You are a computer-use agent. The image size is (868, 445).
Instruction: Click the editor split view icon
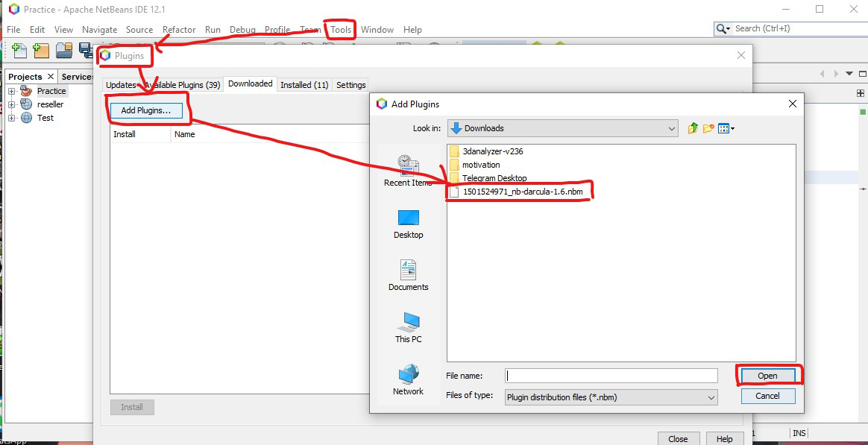point(861,93)
